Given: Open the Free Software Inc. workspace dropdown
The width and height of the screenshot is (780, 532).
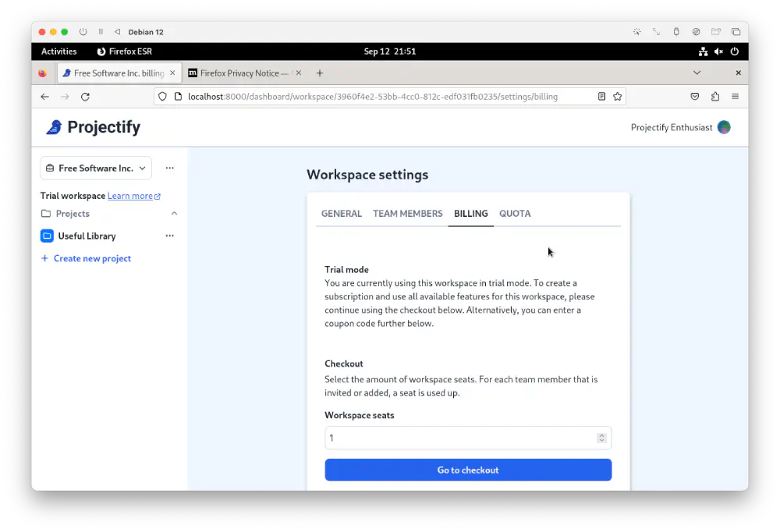Looking at the screenshot, I should [96, 168].
